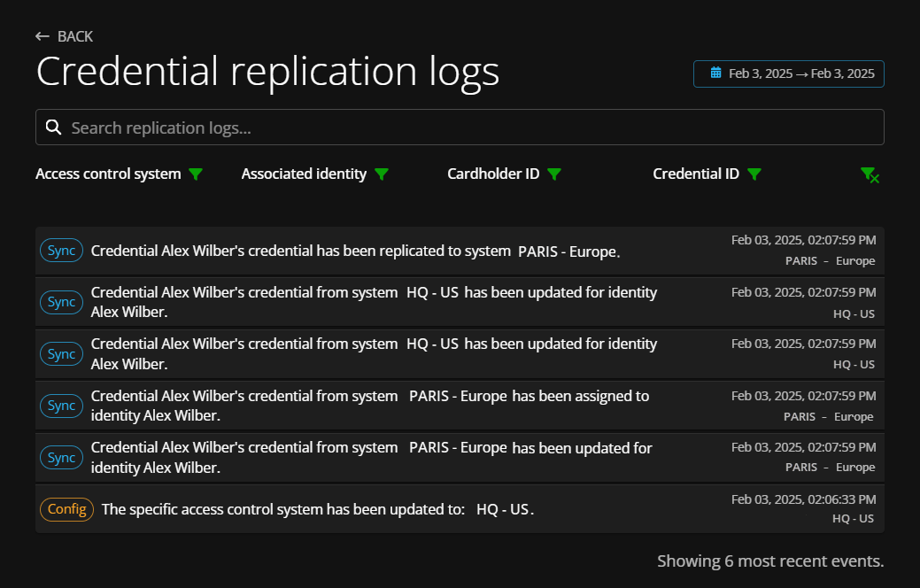Viewport: 920px width, 588px height.
Task: Click the orange Config badge
Action: coord(66,509)
